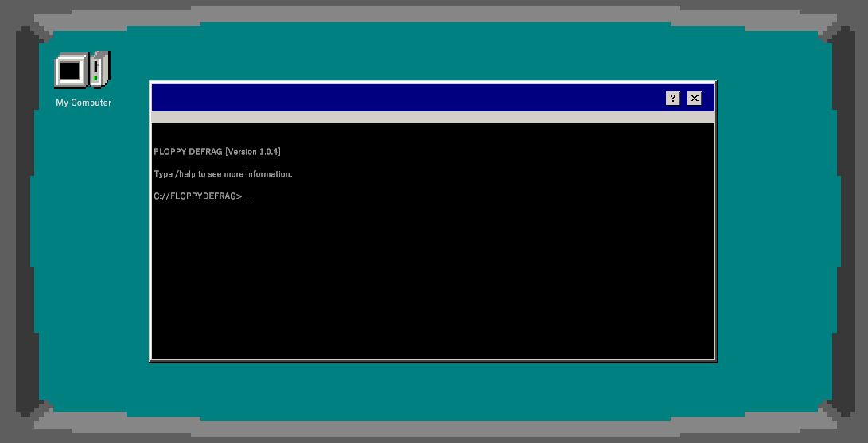Close the Floppy Defrag window
Image resolution: width=868 pixels, height=443 pixels.
695,99
